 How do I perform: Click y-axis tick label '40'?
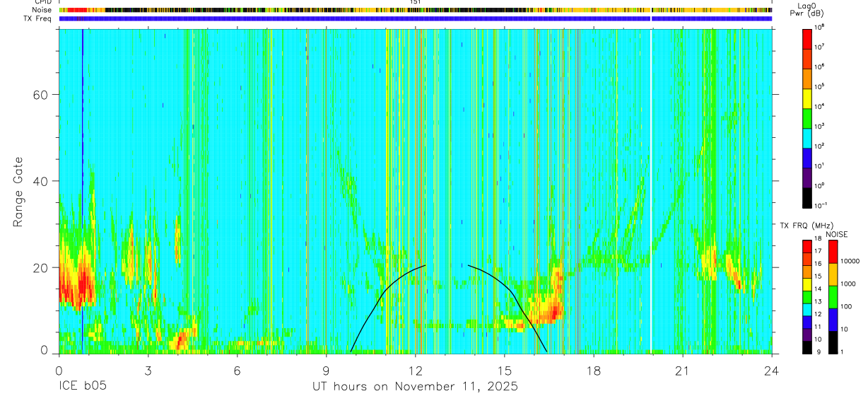pos(42,181)
